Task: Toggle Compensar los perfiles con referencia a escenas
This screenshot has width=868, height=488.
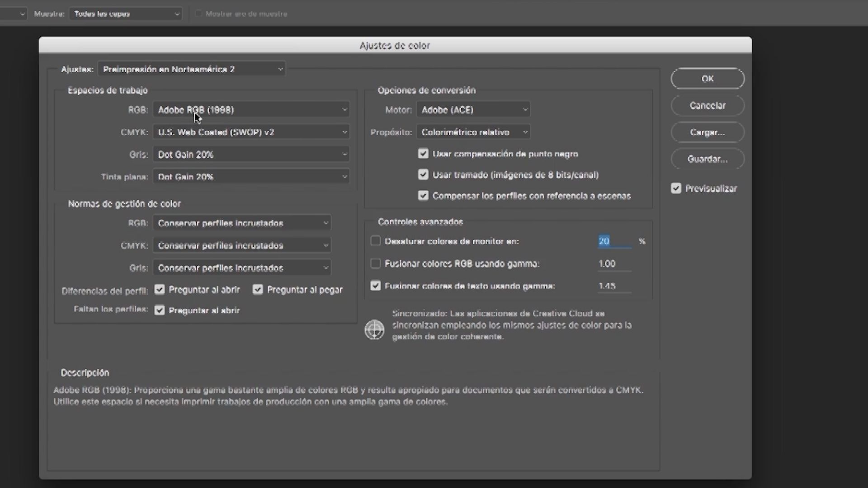Action: 423,196
